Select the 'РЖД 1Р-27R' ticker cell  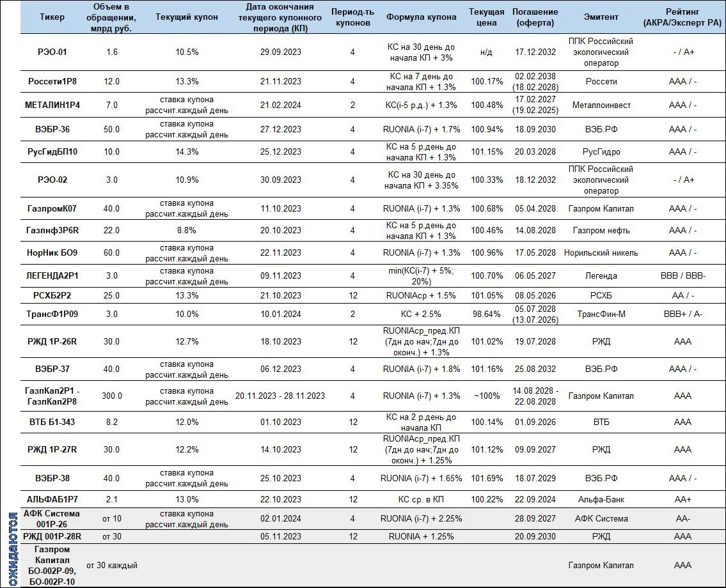point(52,450)
